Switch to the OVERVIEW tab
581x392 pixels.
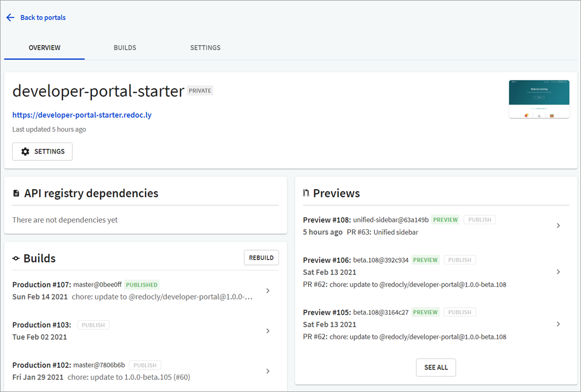click(44, 48)
